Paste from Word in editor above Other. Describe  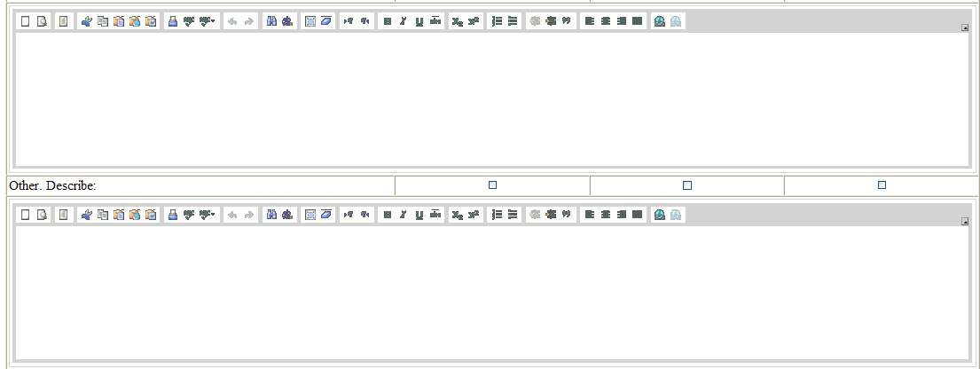point(151,21)
